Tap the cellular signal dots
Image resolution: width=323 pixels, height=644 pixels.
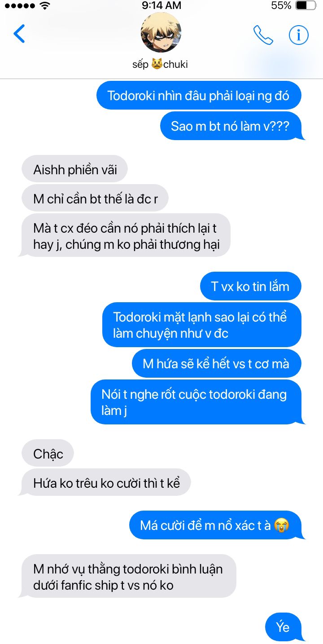(x=19, y=6)
